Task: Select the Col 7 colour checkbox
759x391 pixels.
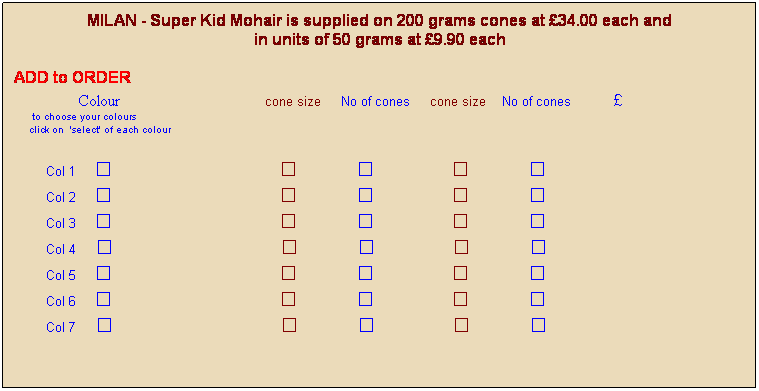Action: pos(104,325)
